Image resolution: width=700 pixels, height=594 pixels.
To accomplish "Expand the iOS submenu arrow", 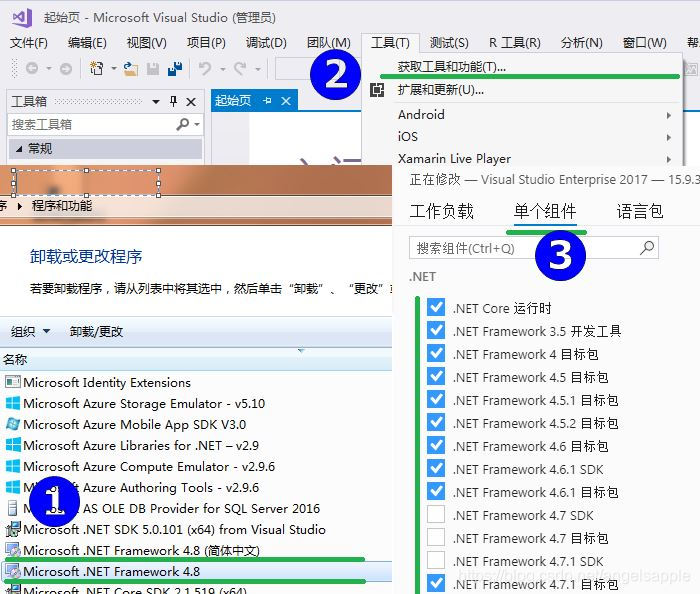I will pos(668,137).
